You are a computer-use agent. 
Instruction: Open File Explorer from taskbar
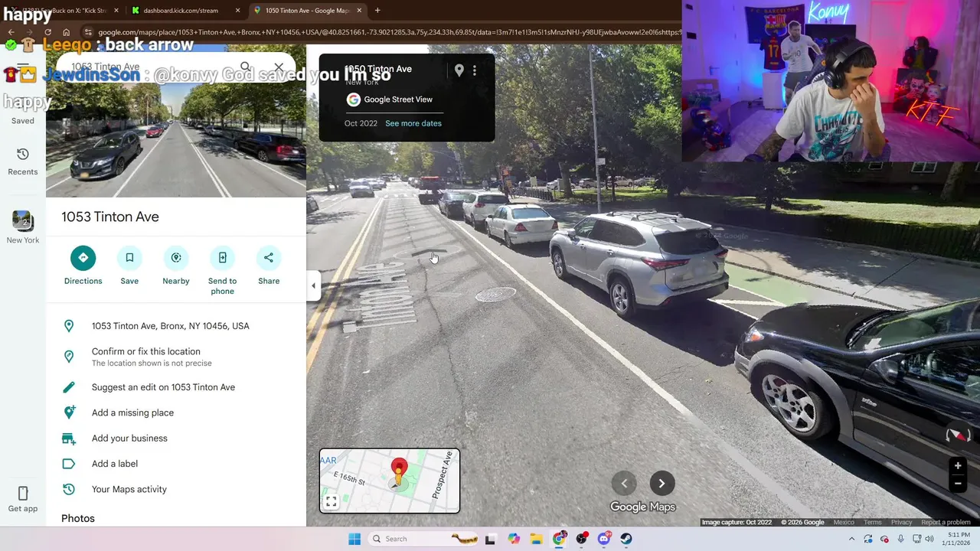pos(536,539)
